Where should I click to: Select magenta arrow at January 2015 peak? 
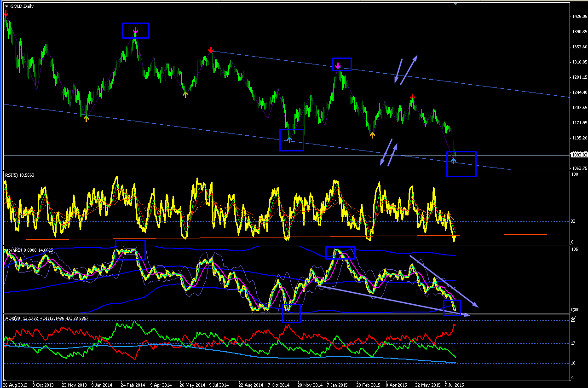point(338,65)
